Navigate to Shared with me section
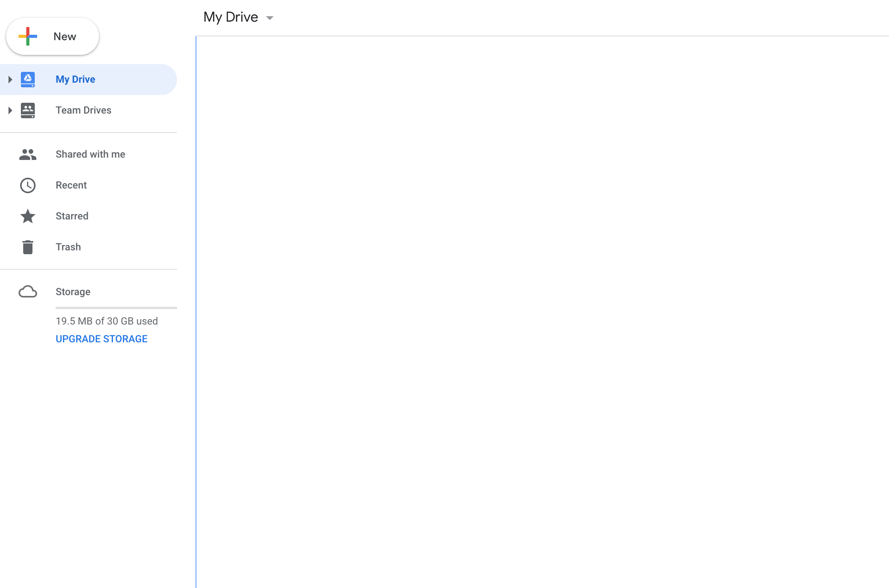Screen dimensions: 889x588 click(x=90, y=154)
